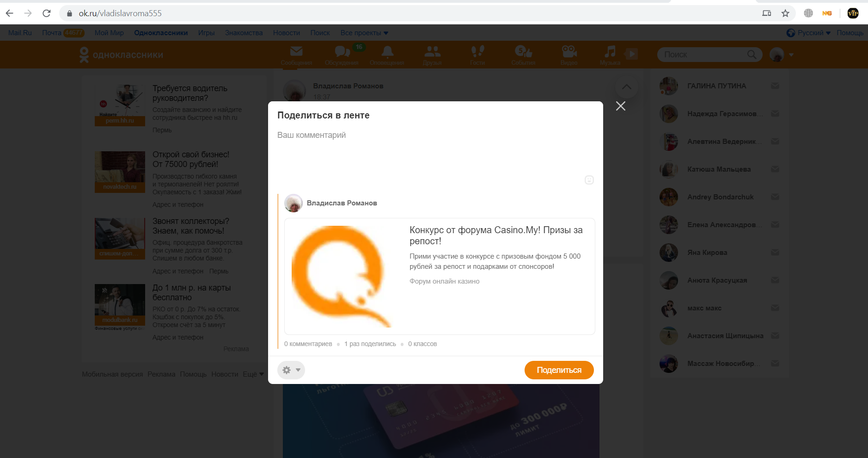Open Друзья friends icon
This screenshot has height=458, width=868.
tap(432, 55)
